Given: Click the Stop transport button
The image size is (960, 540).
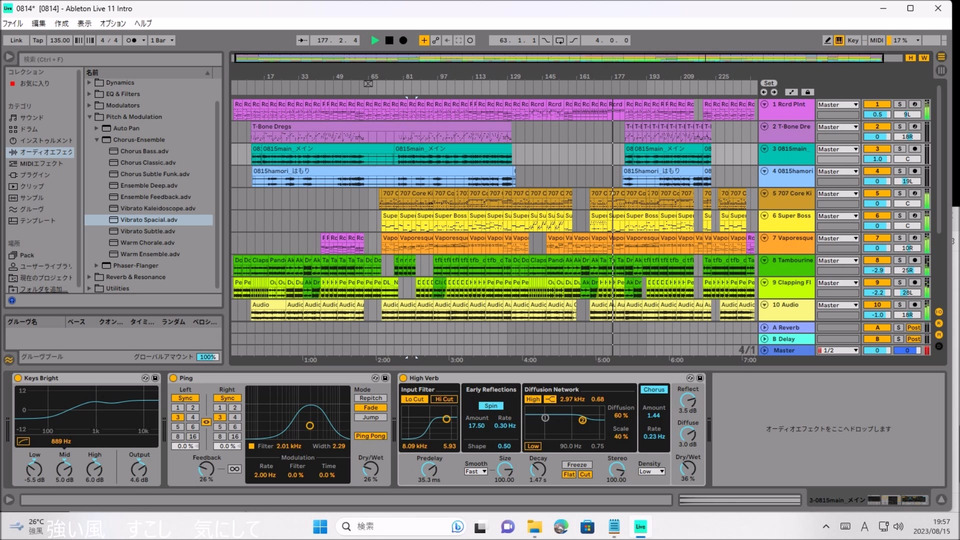Looking at the screenshot, I should click(389, 40).
